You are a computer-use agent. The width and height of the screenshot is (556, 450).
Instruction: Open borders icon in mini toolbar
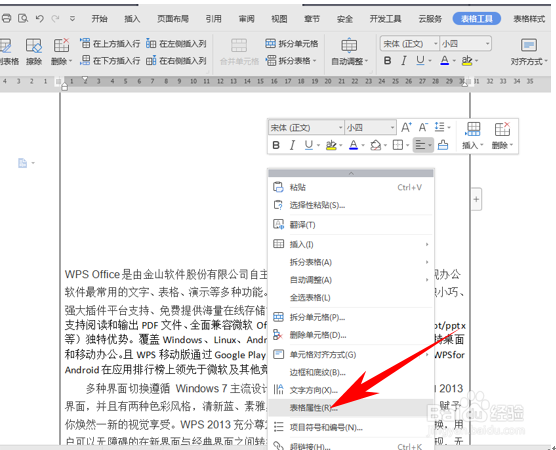(x=398, y=145)
